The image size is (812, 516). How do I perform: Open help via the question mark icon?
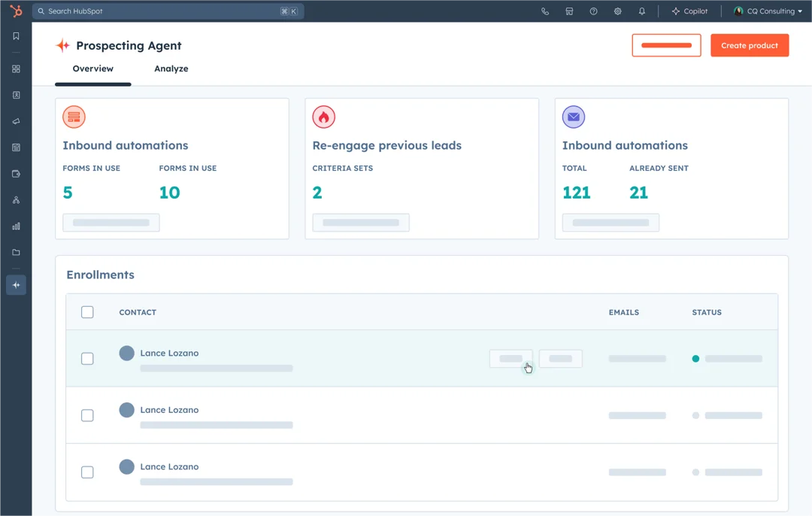tap(593, 11)
